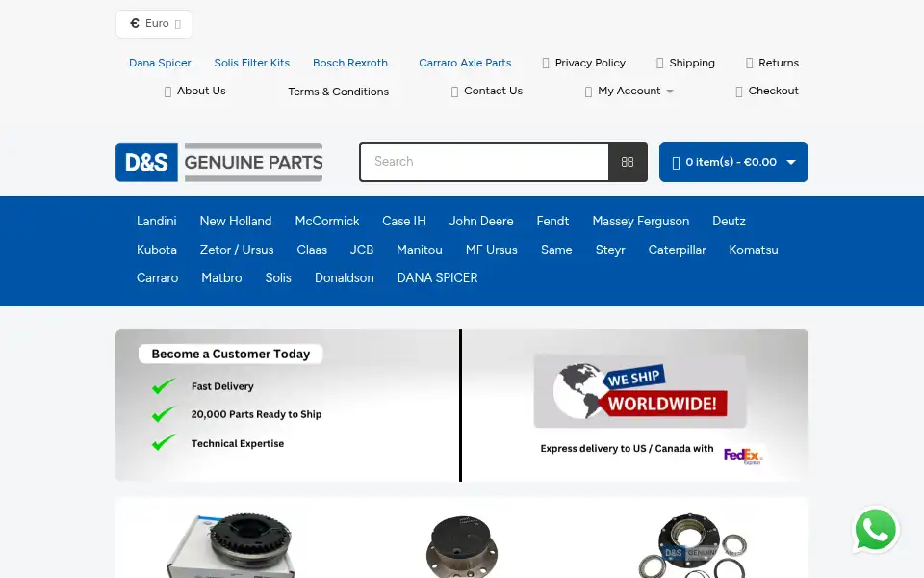Select Deutz brand menu item
Screen dimensions: 924x578
(729, 222)
